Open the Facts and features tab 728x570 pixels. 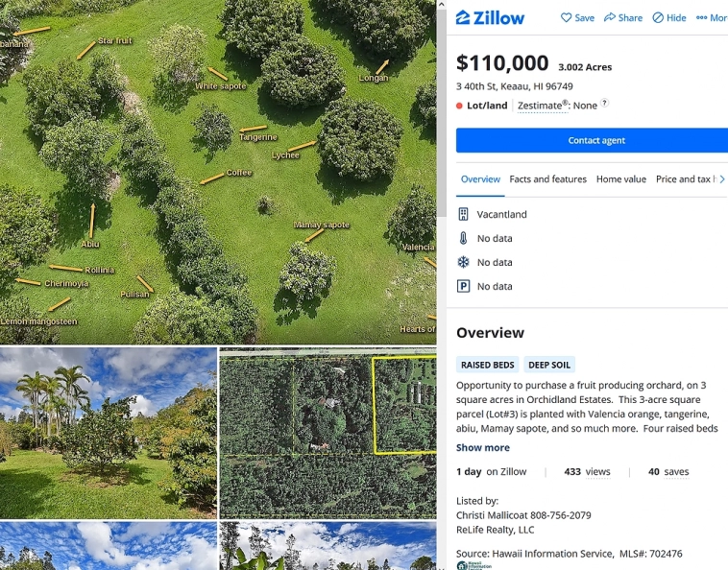[x=547, y=179]
